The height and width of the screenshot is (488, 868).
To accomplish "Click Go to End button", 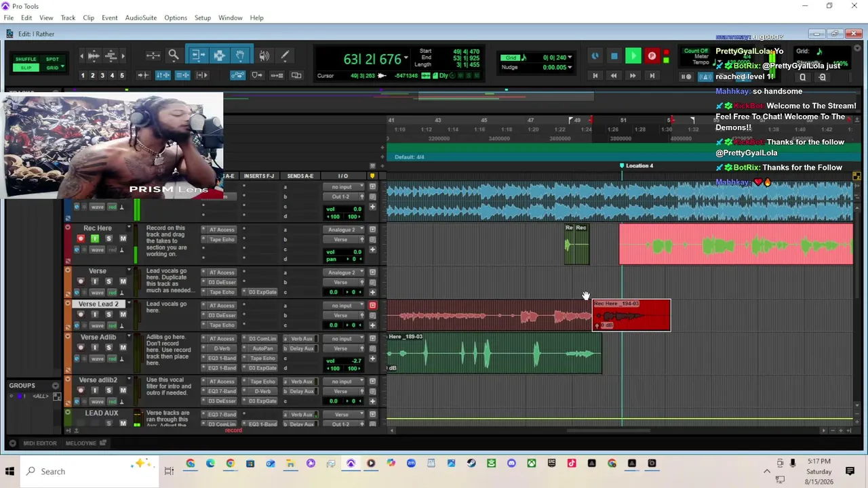I will 652,76.
